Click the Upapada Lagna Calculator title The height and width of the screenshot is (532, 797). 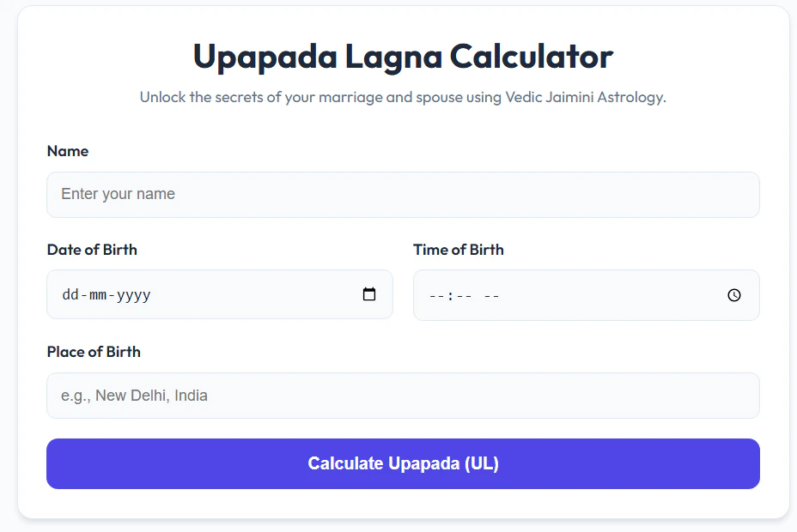click(x=403, y=56)
